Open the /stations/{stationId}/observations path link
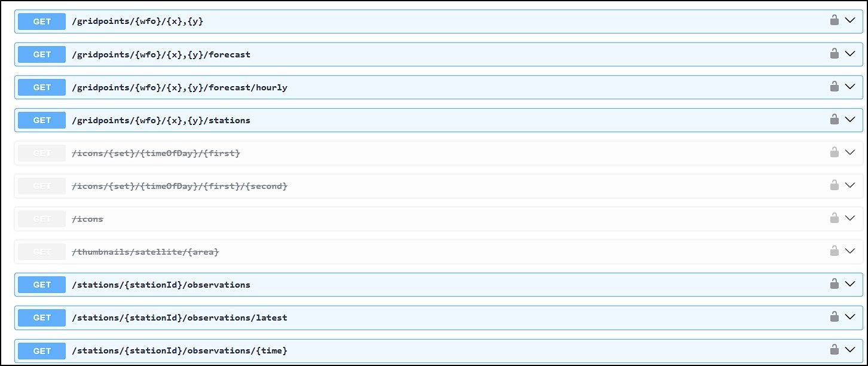Viewport: 868px width, 366px height. click(x=161, y=285)
